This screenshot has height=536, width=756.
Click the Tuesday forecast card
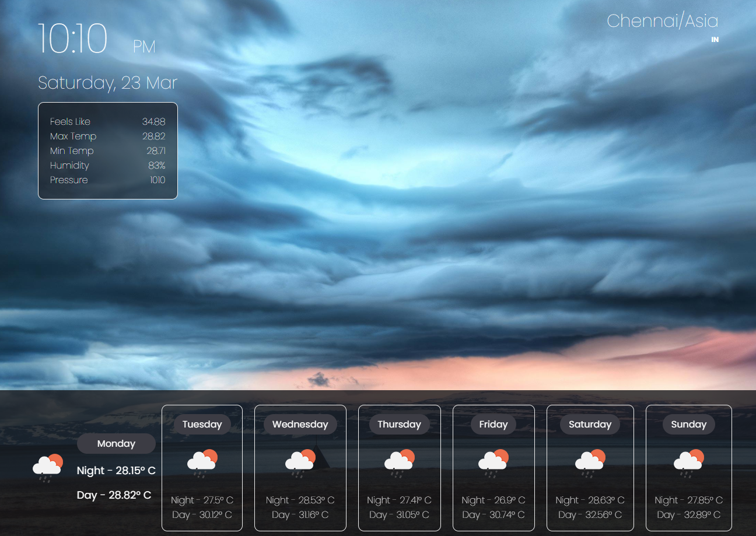(x=202, y=468)
